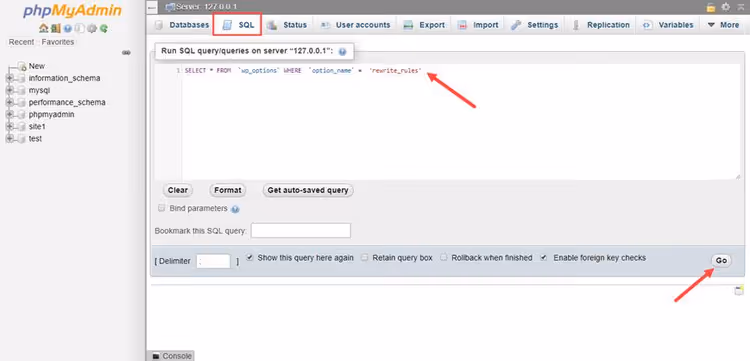Click the padlock icon in top bar
This screenshot has height=361, width=750.
point(711,7)
